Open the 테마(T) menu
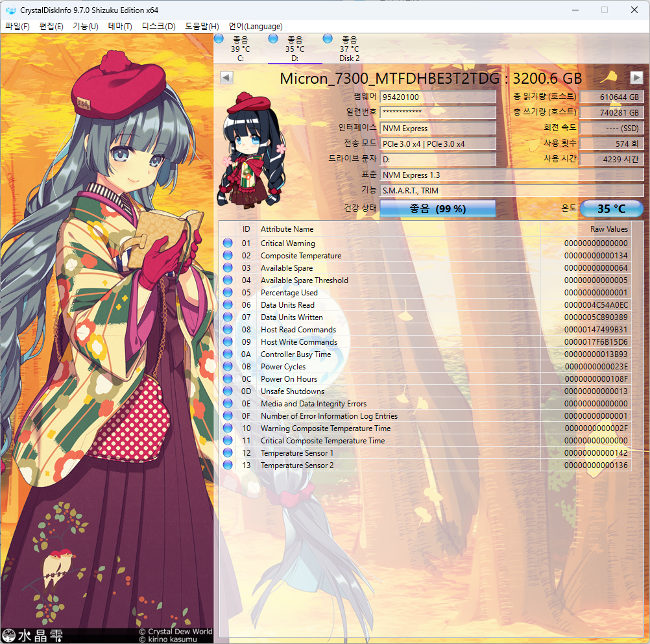Image resolution: width=650 pixels, height=644 pixels. point(120,27)
